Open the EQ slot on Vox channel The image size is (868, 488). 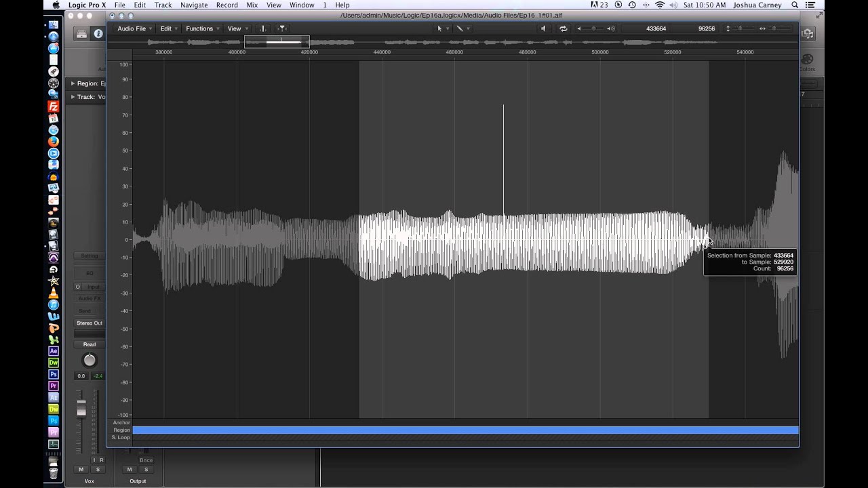[x=90, y=273]
